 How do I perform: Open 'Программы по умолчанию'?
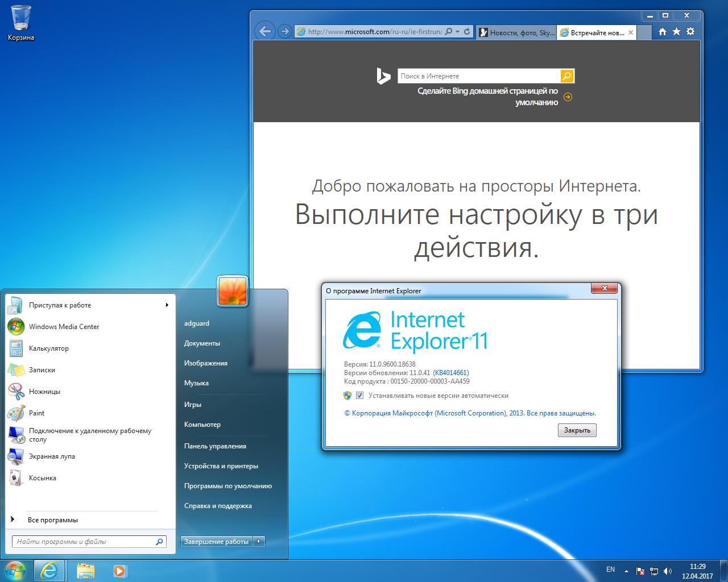click(x=228, y=486)
